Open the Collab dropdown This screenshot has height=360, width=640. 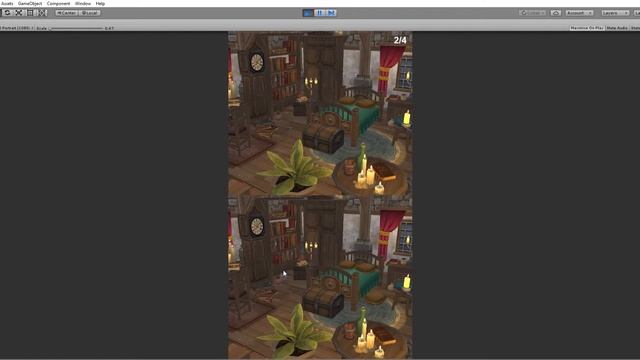(533, 13)
